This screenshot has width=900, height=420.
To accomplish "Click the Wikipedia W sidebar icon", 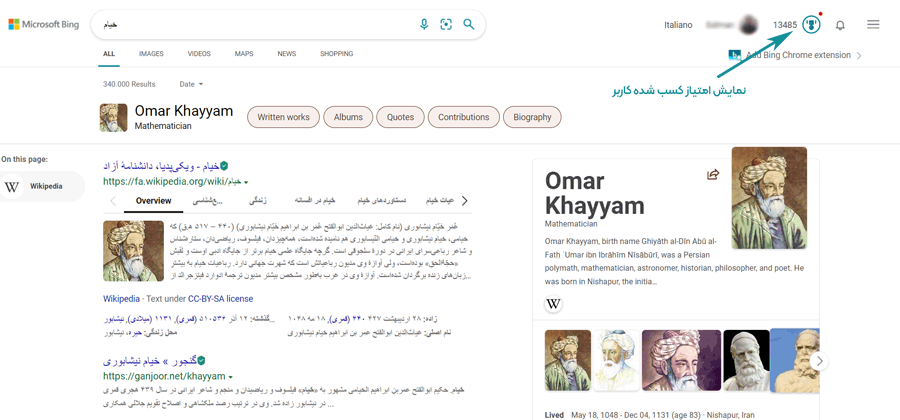I will click(x=11, y=186).
